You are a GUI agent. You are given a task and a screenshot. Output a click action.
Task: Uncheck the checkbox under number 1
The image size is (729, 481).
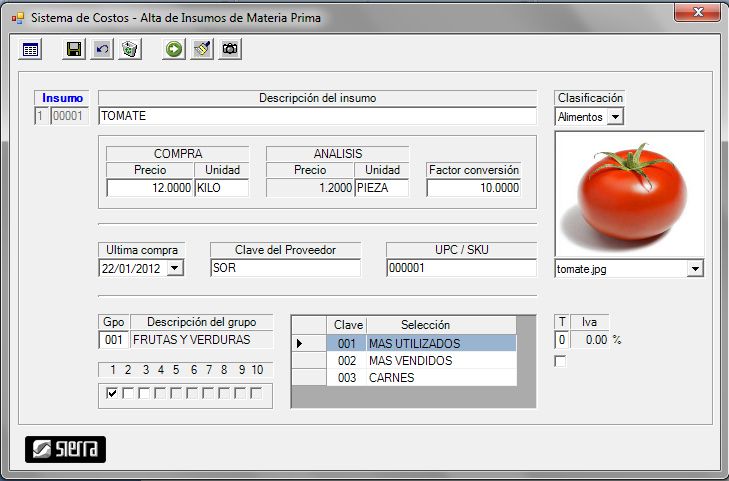pos(112,393)
